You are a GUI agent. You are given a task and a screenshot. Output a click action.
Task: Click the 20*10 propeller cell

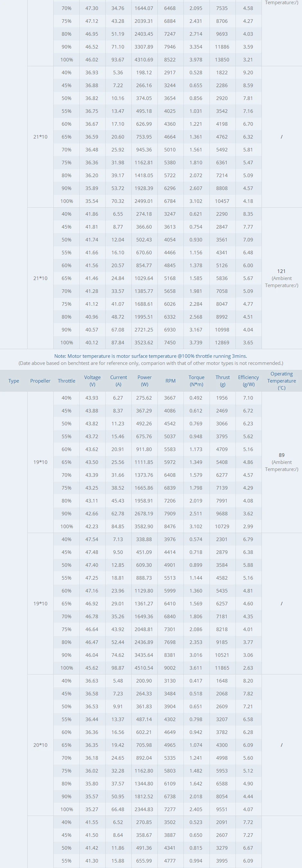[40, 745]
